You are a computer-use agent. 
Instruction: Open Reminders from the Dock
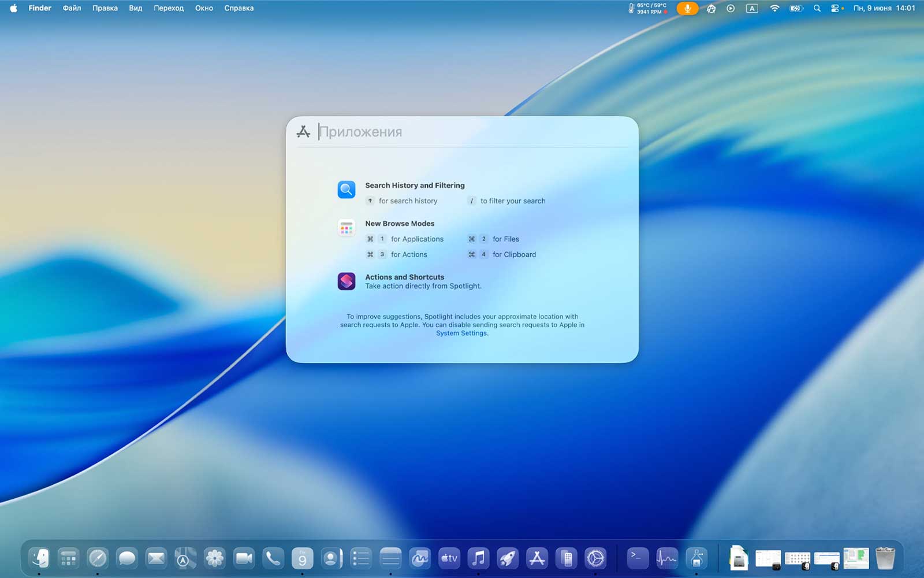coord(361,558)
